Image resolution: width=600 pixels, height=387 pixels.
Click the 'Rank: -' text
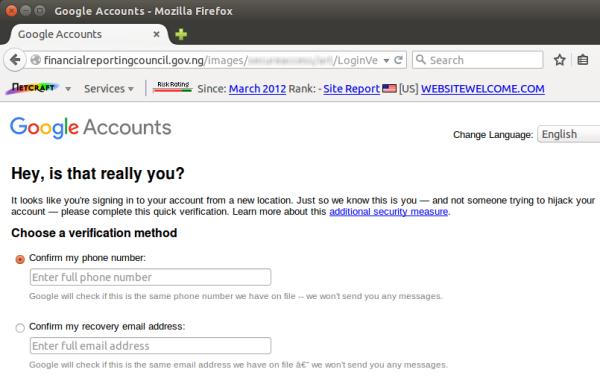[305, 89]
